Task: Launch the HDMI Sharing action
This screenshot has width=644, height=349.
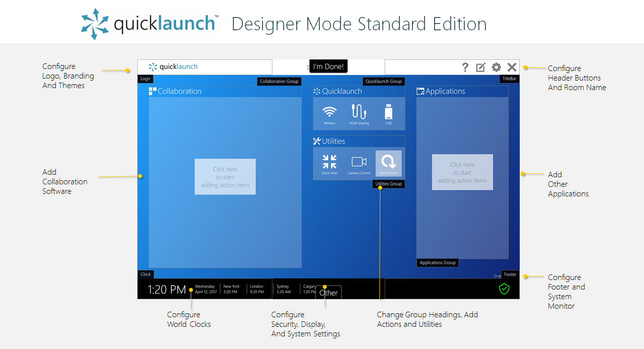Action: point(359,114)
